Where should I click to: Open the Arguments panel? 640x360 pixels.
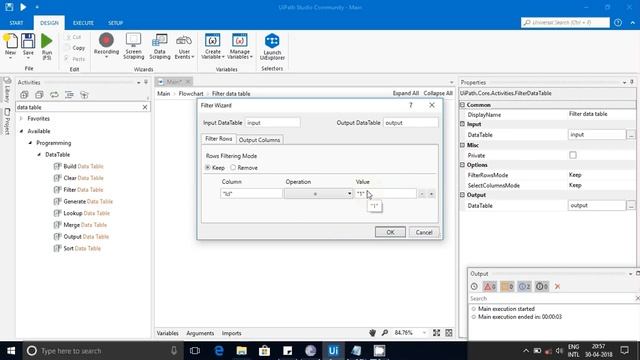(200, 333)
